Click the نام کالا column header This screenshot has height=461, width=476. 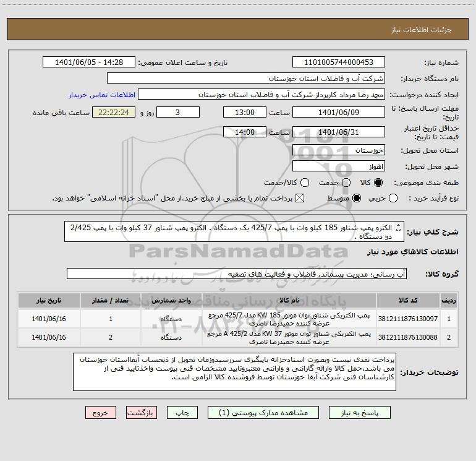pos(289,300)
